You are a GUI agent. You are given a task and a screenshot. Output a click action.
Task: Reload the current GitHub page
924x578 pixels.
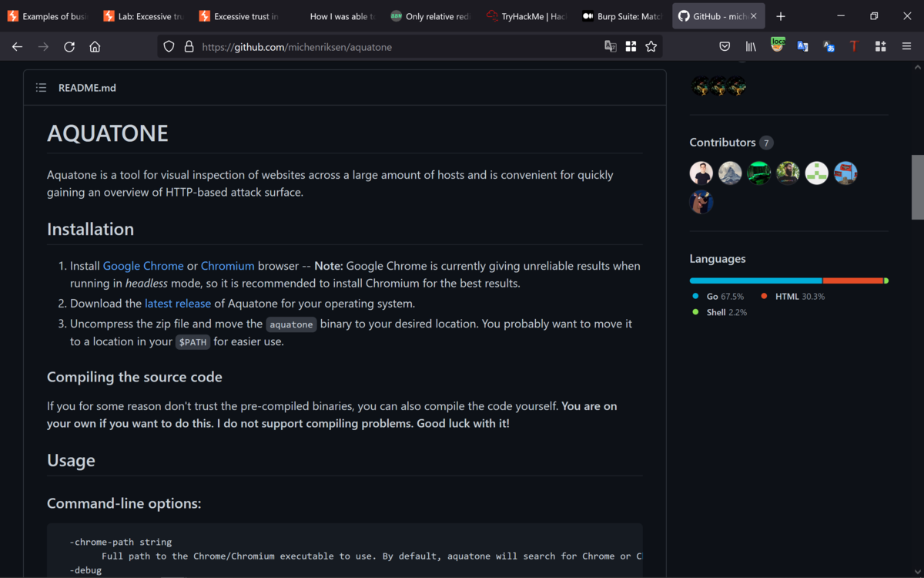click(x=69, y=46)
